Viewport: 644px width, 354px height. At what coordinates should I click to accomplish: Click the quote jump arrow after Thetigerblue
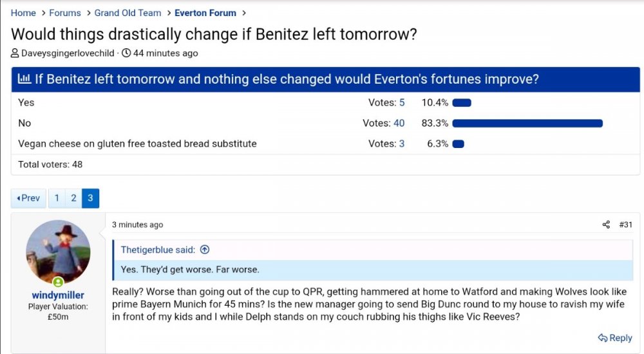pos(205,250)
